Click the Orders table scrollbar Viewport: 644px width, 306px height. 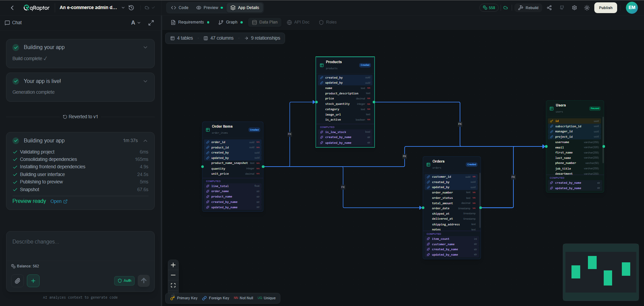pyautogui.click(x=480, y=200)
